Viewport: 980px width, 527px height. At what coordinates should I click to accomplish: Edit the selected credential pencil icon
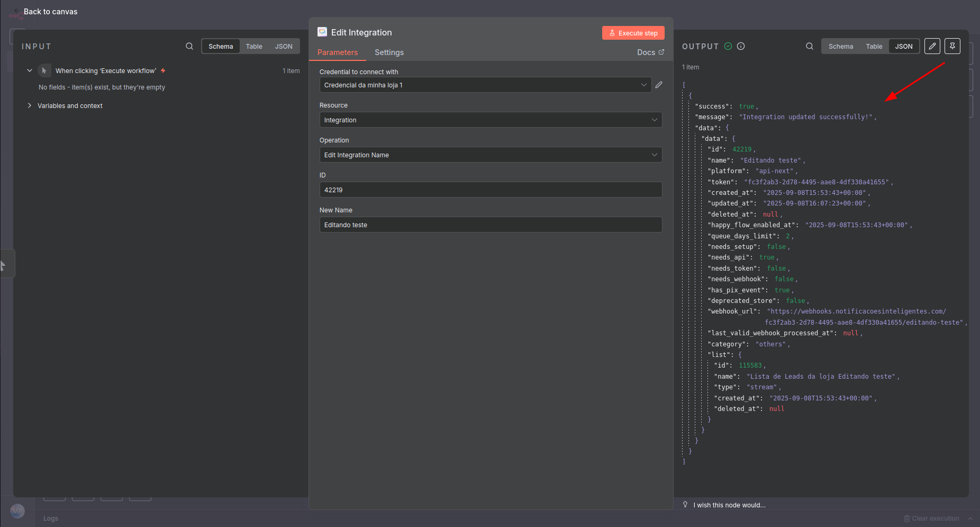point(659,85)
